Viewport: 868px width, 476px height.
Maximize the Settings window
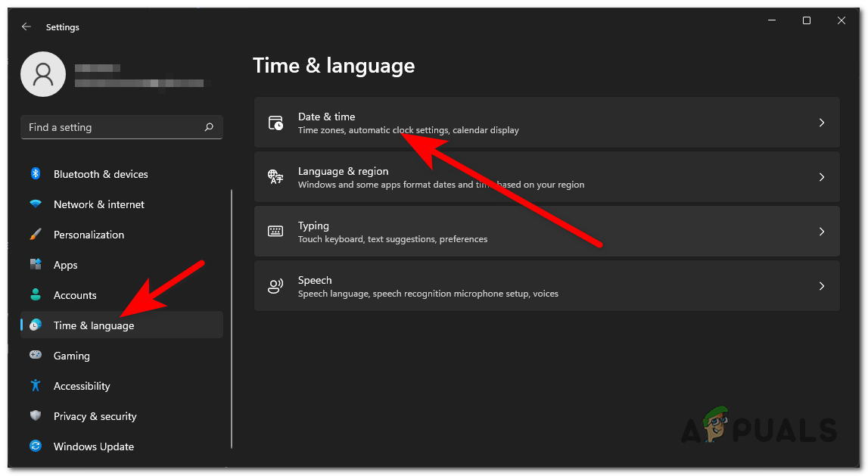pos(807,20)
